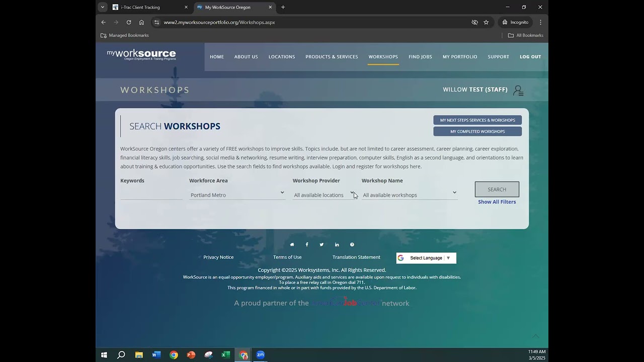Click the home icon in the footer
Viewport: 644px width, 362px height.
coord(292,245)
